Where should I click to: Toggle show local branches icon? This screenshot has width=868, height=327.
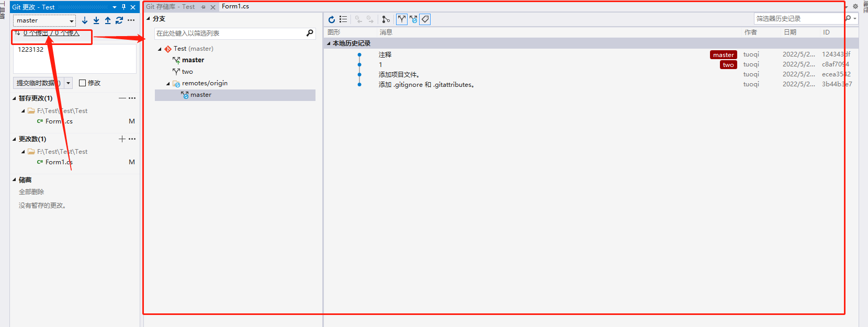click(x=402, y=19)
